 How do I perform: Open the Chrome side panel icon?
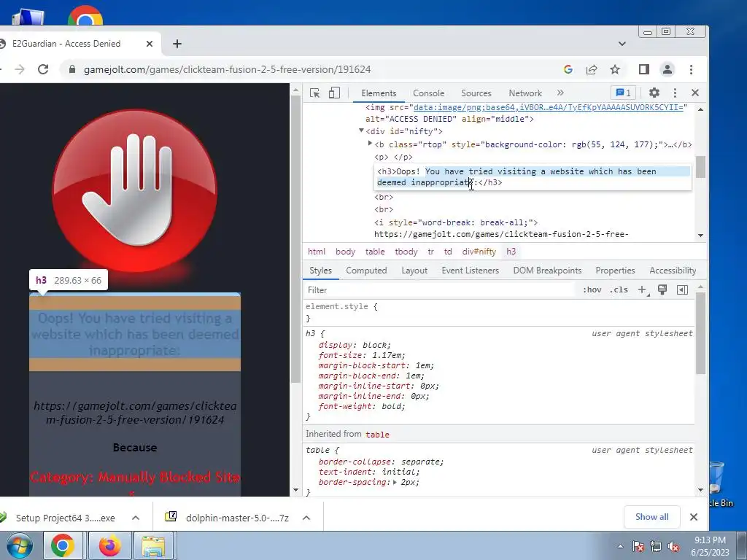(x=644, y=69)
